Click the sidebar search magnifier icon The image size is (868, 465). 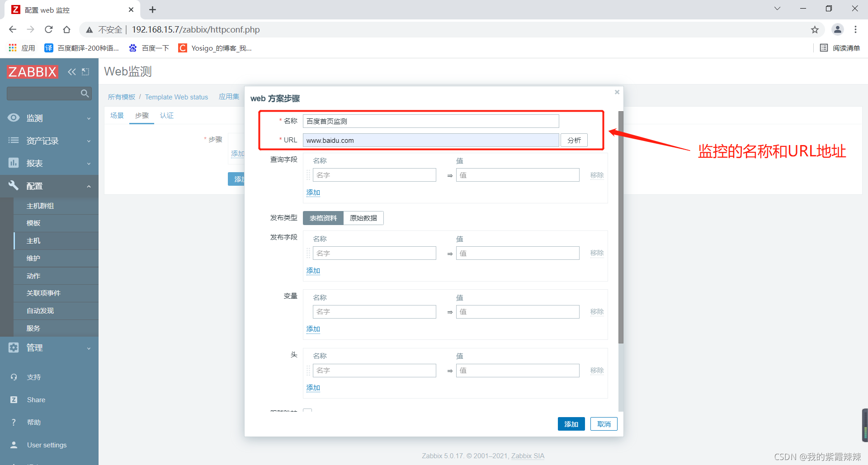pyautogui.click(x=85, y=94)
